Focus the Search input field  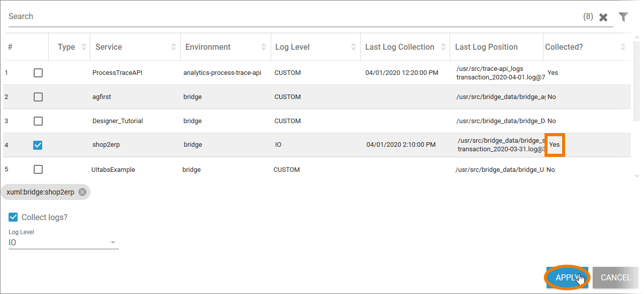[291, 17]
